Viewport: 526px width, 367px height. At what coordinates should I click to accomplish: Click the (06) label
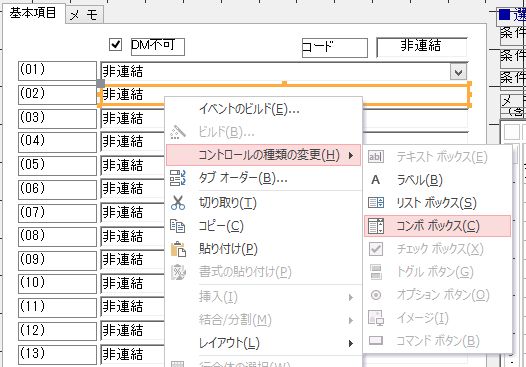[57, 189]
